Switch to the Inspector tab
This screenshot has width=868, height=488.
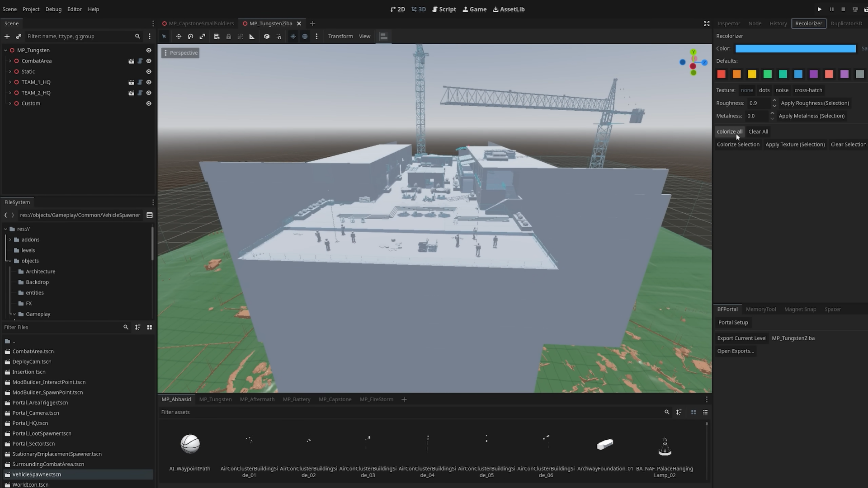(x=728, y=23)
